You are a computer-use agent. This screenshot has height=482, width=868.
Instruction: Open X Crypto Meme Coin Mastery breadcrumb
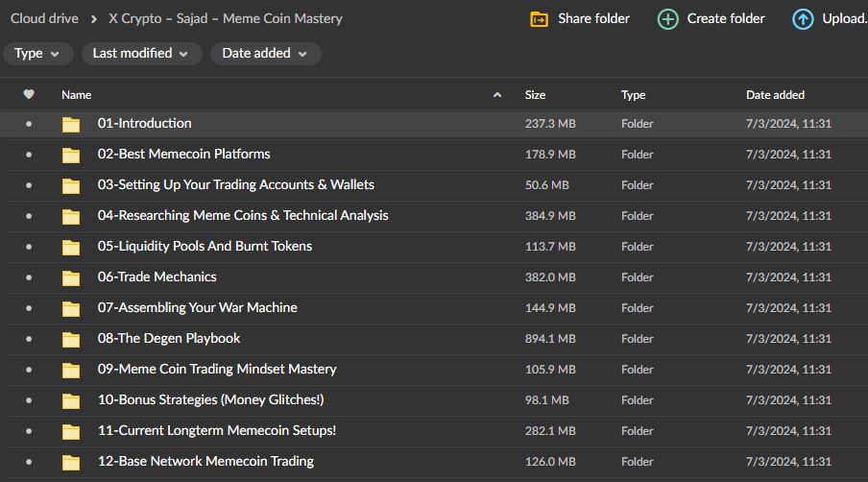225,18
